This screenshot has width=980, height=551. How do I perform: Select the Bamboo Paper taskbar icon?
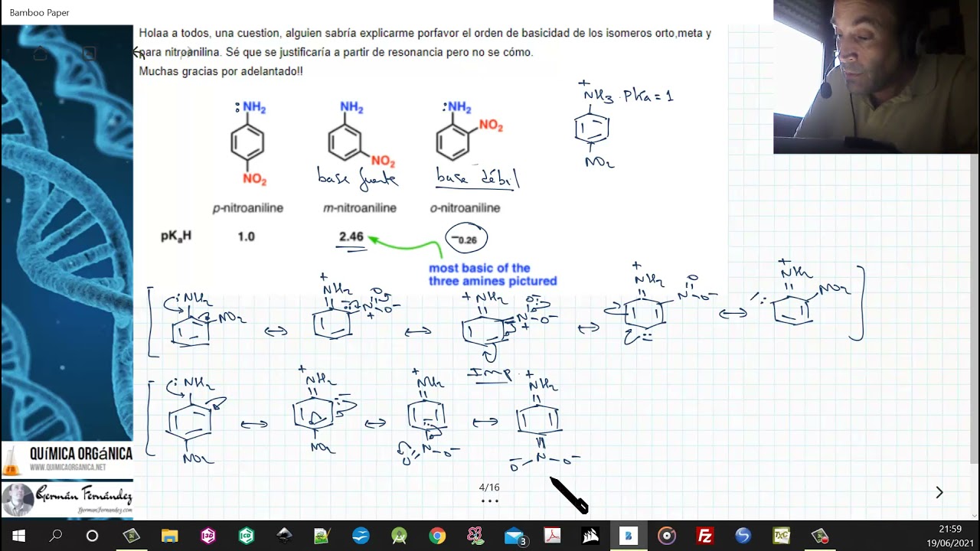629,536
